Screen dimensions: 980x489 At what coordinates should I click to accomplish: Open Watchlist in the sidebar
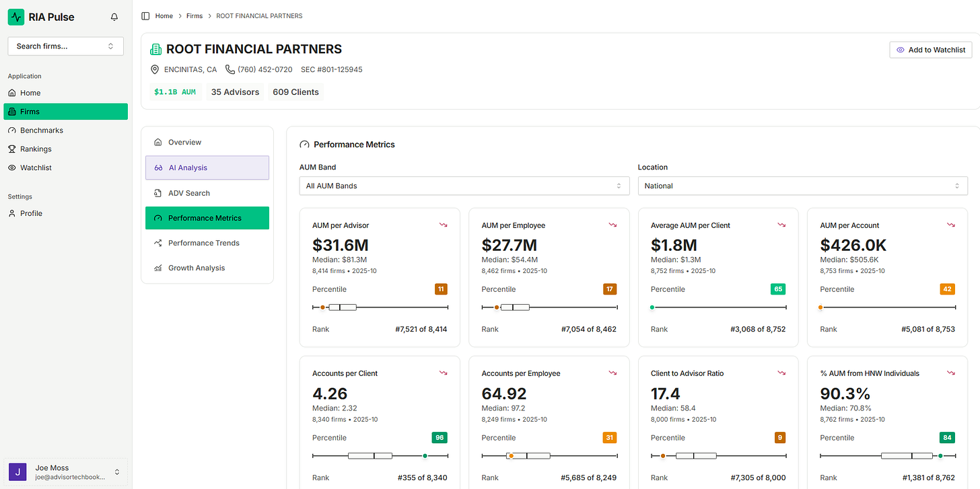pyautogui.click(x=65, y=167)
